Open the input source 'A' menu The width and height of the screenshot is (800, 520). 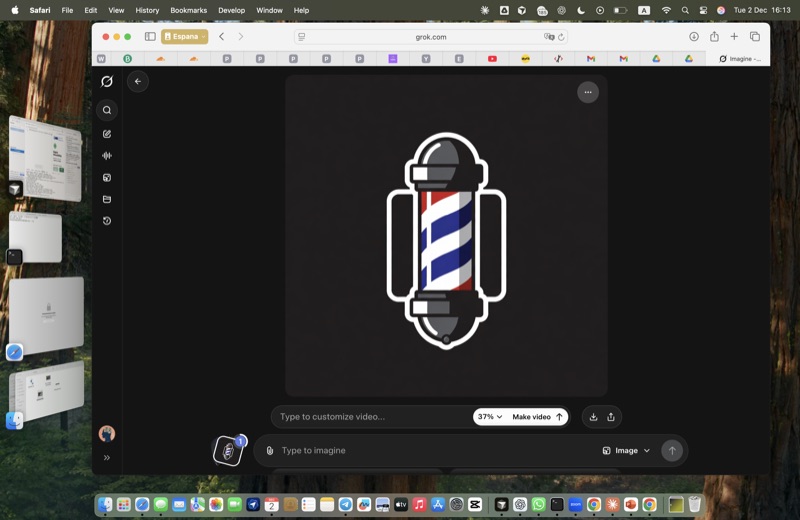(644, 10)
